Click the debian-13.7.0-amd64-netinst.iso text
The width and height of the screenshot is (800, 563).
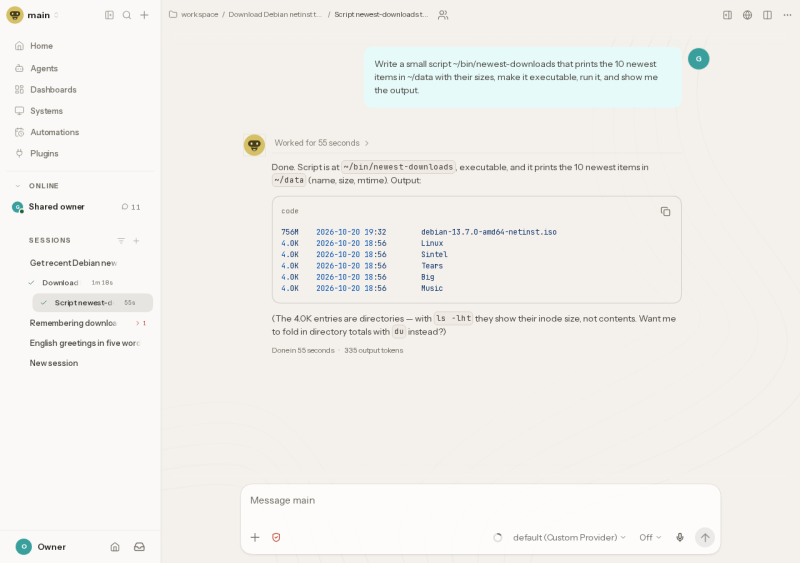[489, 232]
